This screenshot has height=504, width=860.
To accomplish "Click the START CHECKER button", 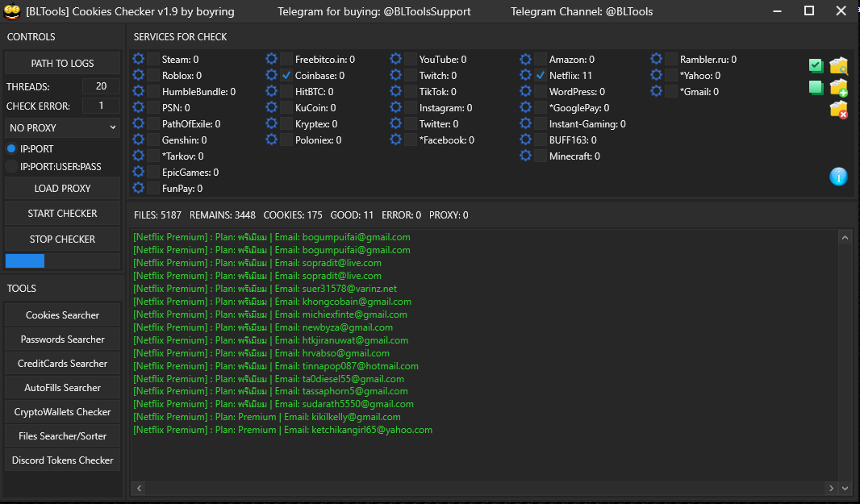I will click(63, 214).
